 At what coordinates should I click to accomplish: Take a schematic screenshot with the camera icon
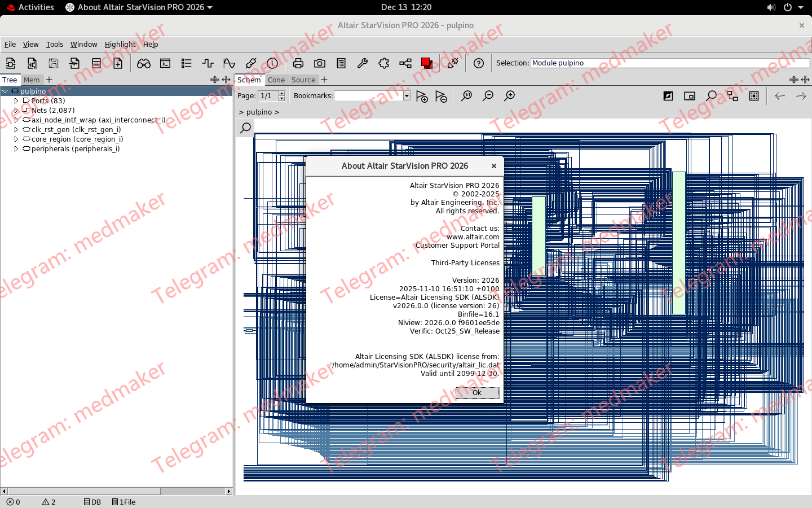point(320,63)
